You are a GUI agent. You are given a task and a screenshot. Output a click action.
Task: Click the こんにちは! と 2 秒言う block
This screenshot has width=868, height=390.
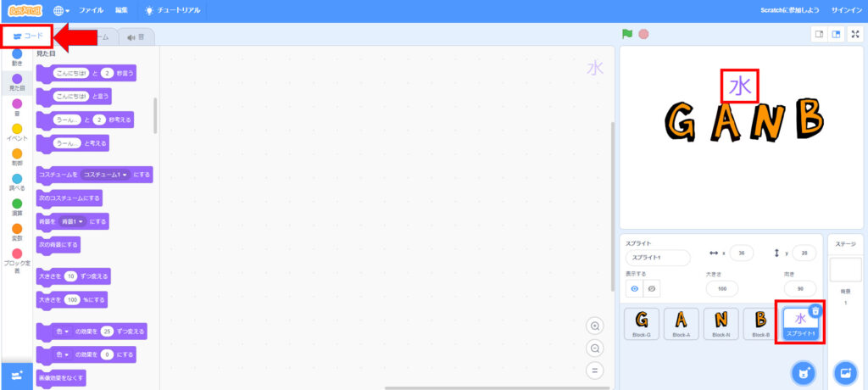(x=86, y=73)
